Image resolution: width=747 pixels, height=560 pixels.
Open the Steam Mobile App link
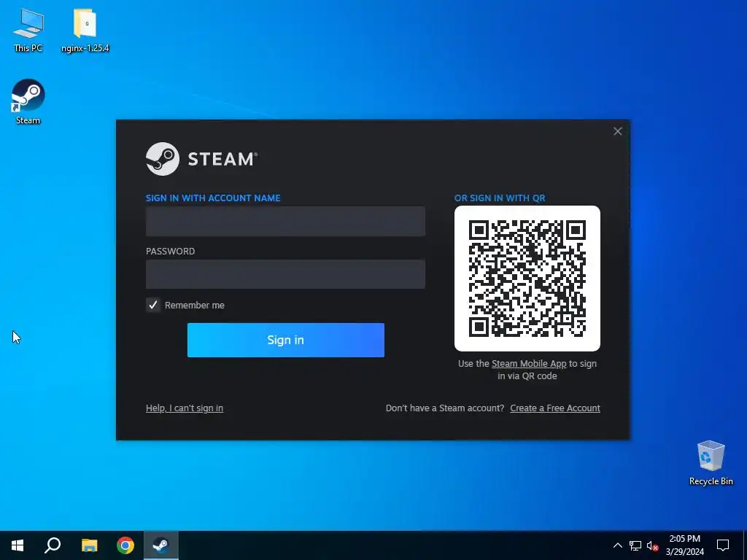(529, 363)
